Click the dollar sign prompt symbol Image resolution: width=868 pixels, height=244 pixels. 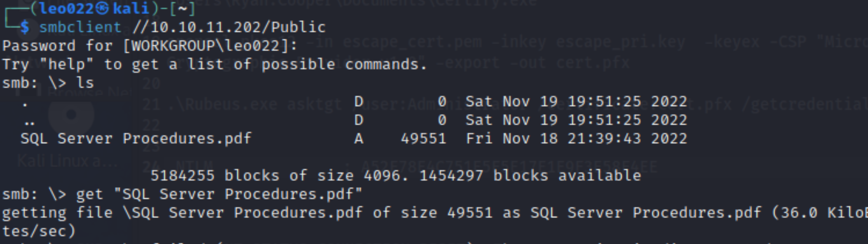point(25,27)
